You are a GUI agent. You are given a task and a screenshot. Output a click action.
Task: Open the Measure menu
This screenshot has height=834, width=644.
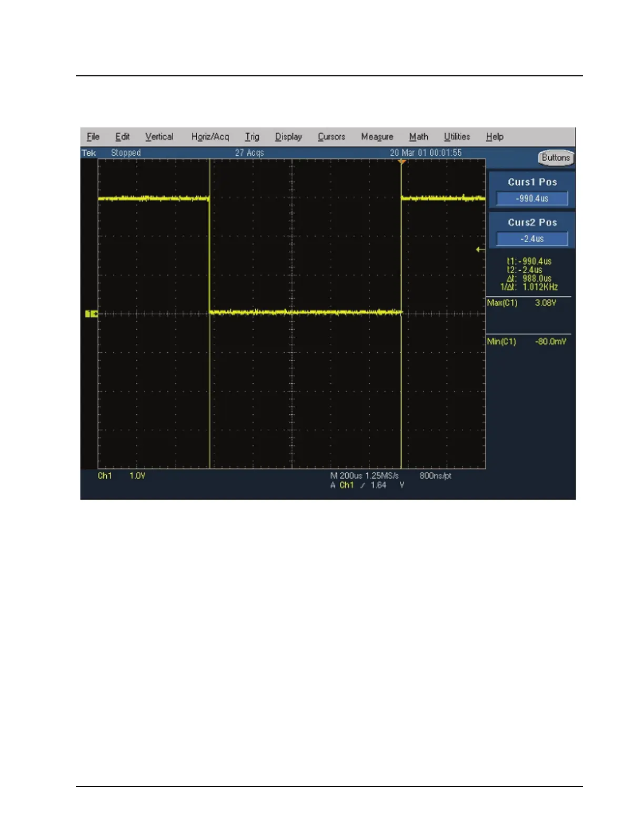[377, 137]
